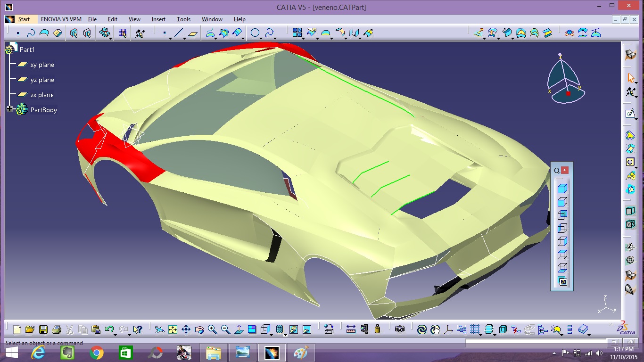Open the File menu

coord(92,19)
